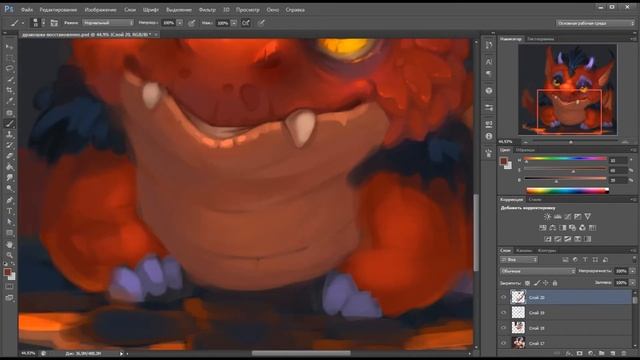Add a Vibrance adjustment
The image size is (640, 360).
pyautogui.click(x=588, y=217)
